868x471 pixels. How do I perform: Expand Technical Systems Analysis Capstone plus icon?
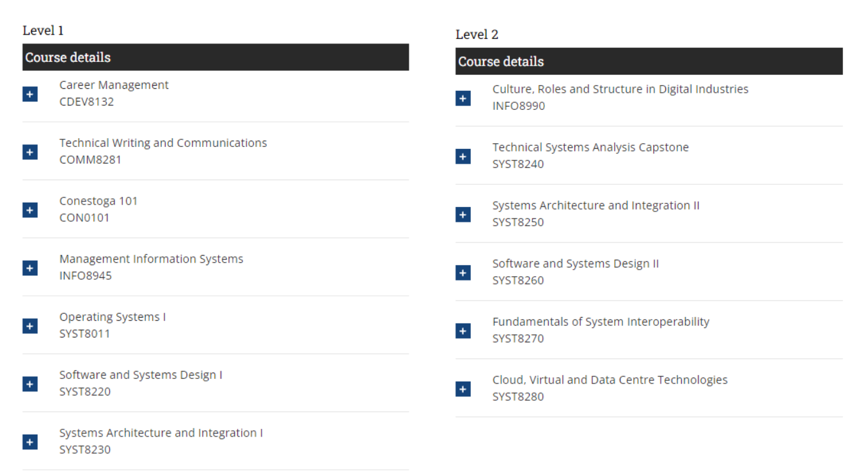[463, 157]
